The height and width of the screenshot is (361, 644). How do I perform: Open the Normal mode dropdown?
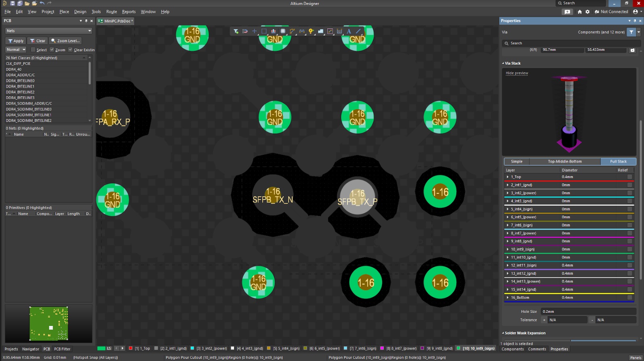[16, 50]
